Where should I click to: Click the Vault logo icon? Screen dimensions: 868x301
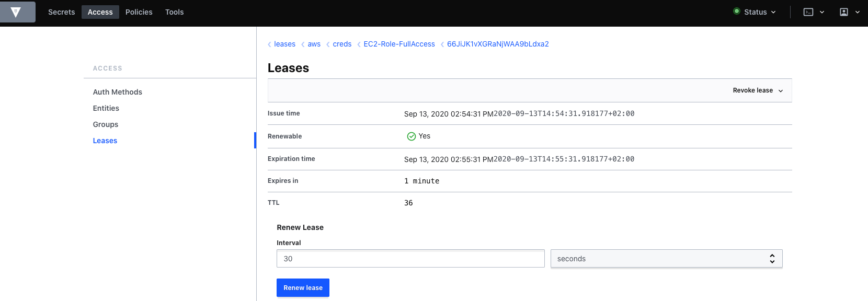click(x=16, y=12)
